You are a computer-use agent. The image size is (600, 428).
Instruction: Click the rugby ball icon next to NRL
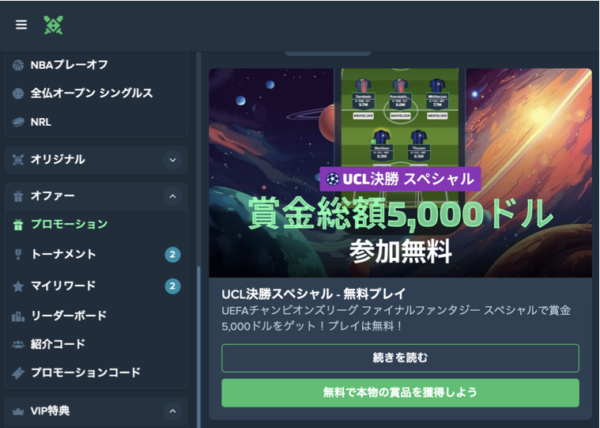pyautogui.click(x=18, y=122)
